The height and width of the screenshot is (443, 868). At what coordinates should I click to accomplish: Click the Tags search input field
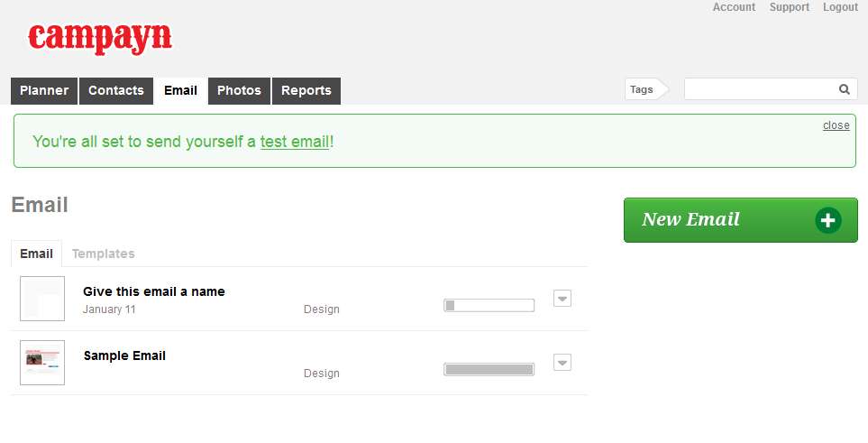tap(759, 89)
